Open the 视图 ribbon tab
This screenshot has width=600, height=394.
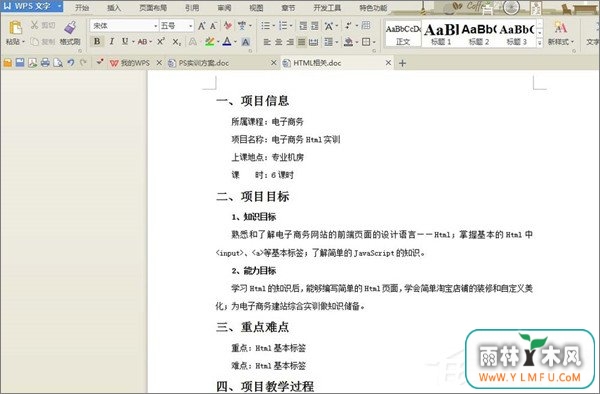[x=256, y=8]
